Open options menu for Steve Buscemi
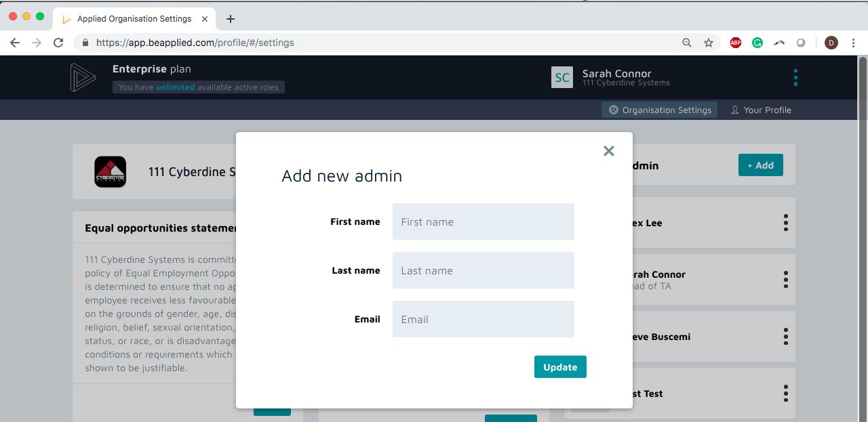The image size is (868, 422). 785,337
